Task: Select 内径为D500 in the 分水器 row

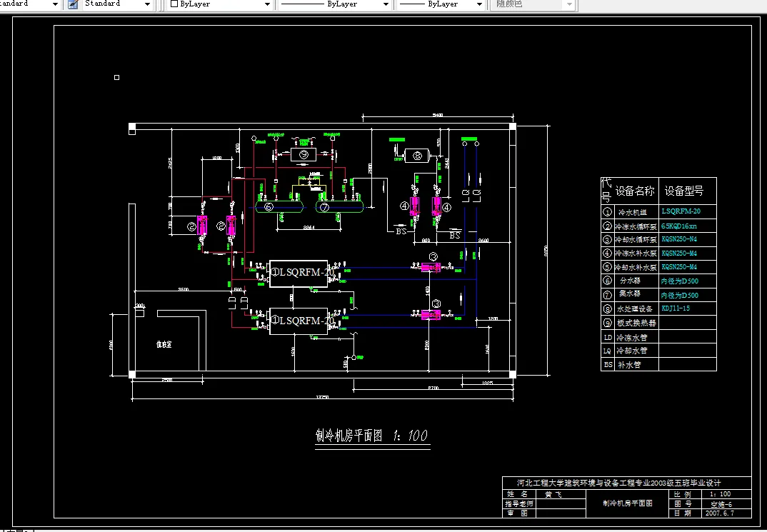Action: [x=679, y=281]
